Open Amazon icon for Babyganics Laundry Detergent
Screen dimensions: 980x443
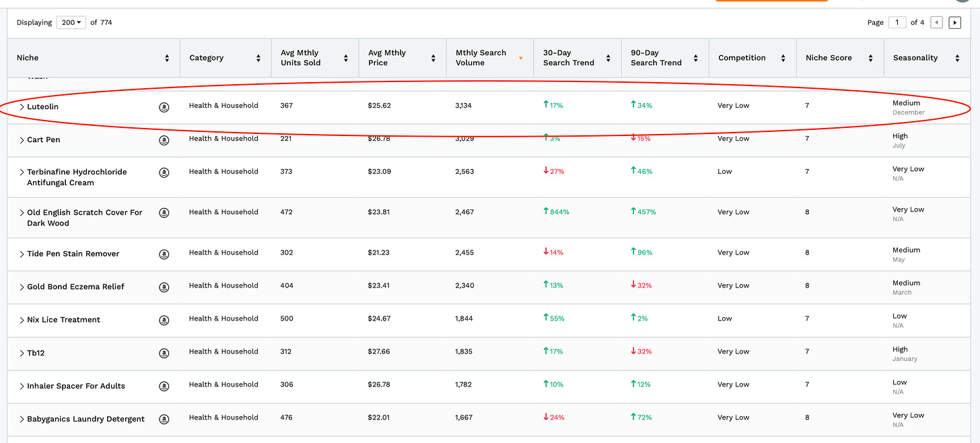click(x=164, y=419)
